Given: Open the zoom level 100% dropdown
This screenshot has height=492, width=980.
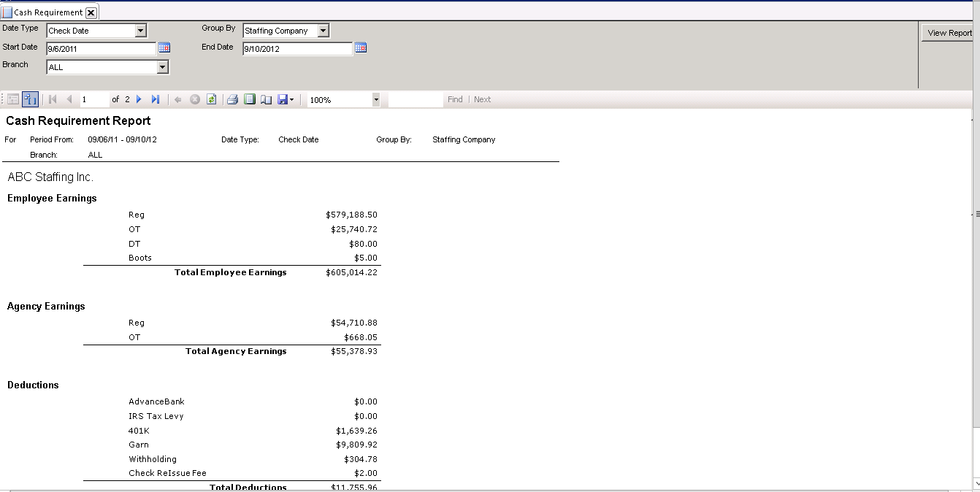Looking at the screenshot, I should [376, 99].
